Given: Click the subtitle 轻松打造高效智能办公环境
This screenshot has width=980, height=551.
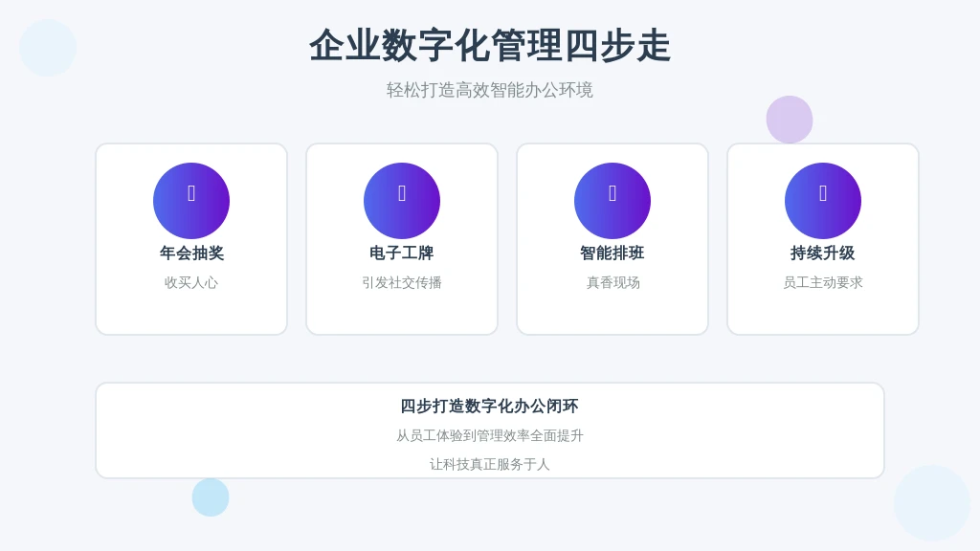Looking at the screenshot, I should pyautogui.click(x=490, y=90).
